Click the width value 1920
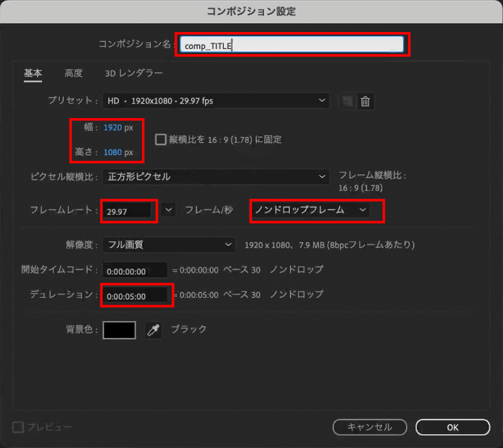This screenshot has width=503, height=448. point(113,128)
